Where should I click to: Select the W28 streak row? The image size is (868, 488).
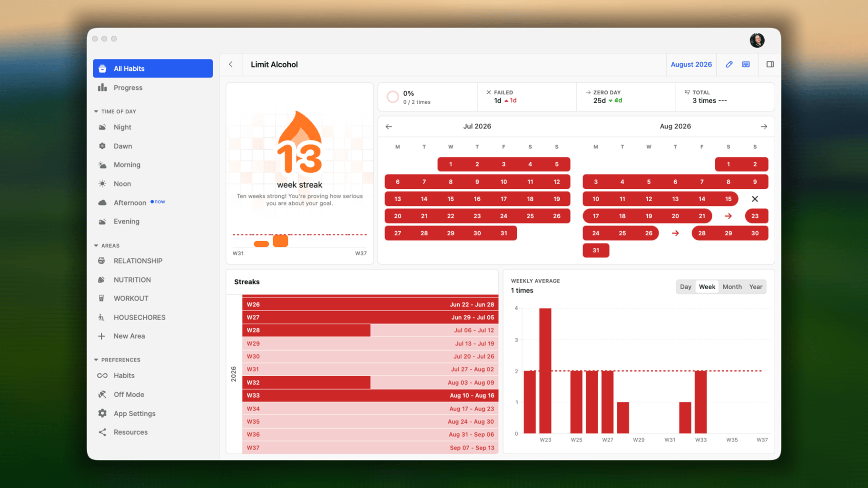pos(370,330)
